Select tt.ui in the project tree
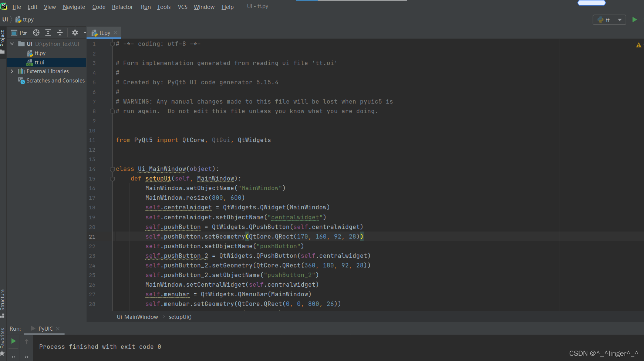This screenshot has height=361, width=644. 36,63
